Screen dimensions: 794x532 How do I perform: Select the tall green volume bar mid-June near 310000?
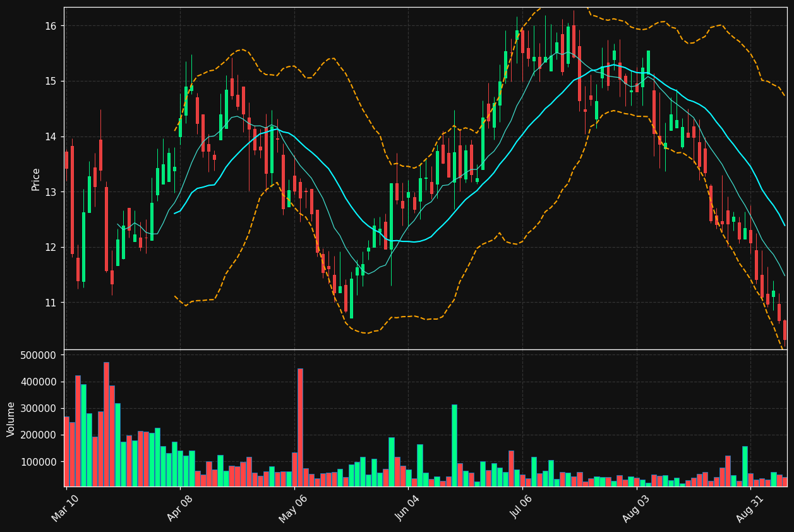click(x=454, y=445)
